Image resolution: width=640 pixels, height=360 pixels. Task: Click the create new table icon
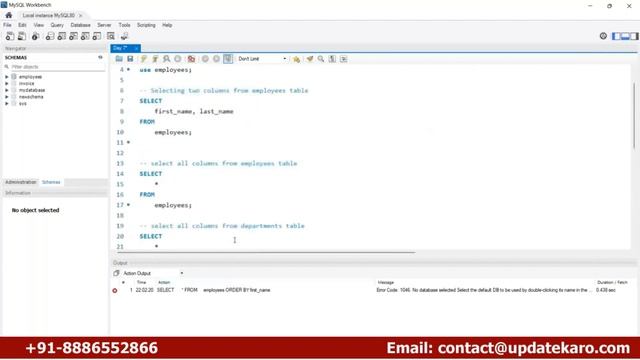[62, 36]
